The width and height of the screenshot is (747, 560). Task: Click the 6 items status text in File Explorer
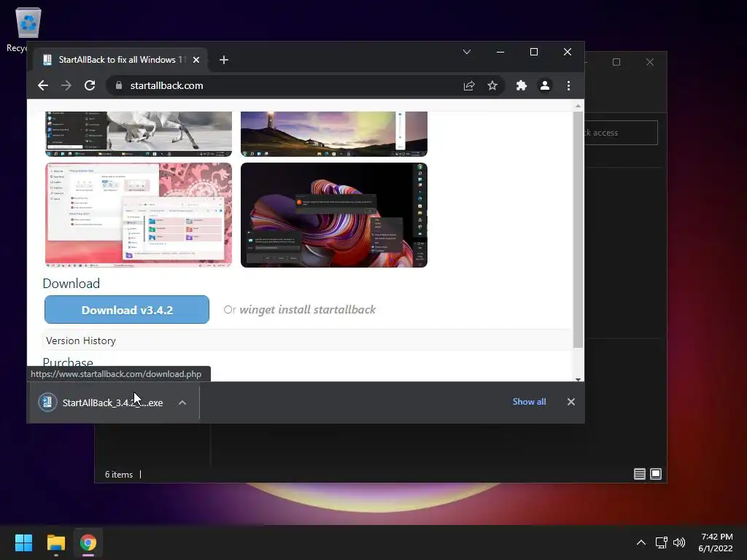pyautogui.click(x=119, y=475)
